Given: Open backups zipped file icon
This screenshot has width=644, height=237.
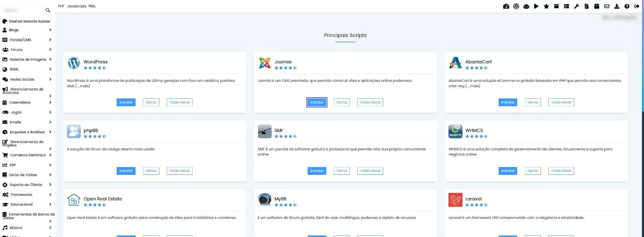Looking at the screenshot, I should click(586, 6).
